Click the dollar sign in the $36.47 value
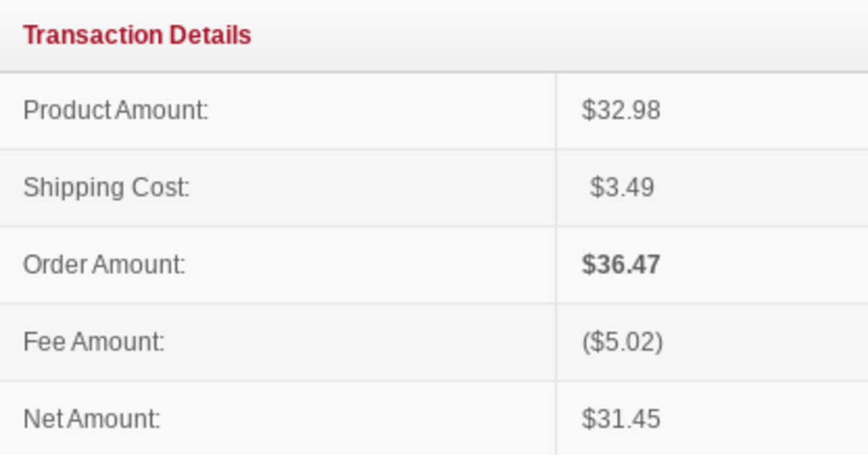The image size is (868, 455). [587, 265]
